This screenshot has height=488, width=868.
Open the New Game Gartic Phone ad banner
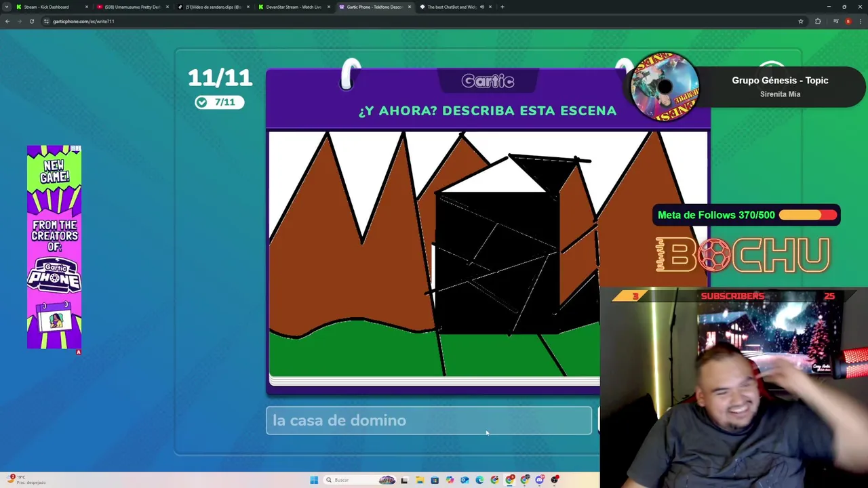[54, 247]
